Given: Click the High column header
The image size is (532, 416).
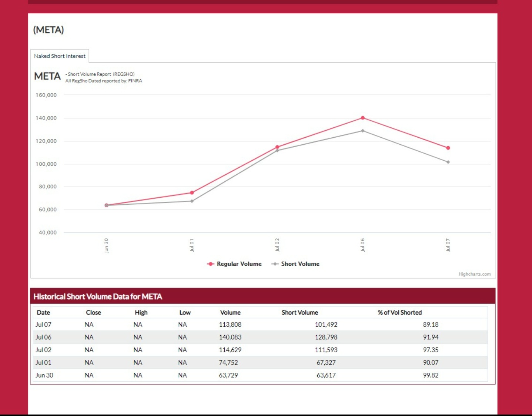Looking at the screenshot, I should [141, 312].
